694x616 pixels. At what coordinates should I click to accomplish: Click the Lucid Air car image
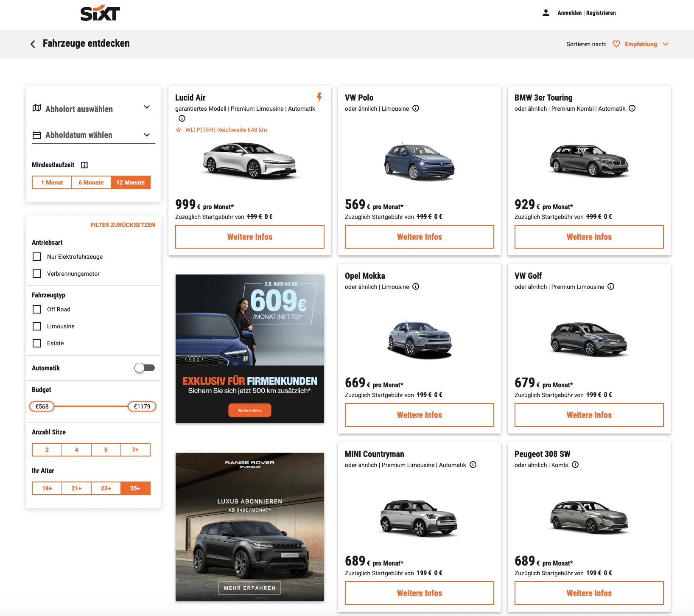(x=250, y=160)
